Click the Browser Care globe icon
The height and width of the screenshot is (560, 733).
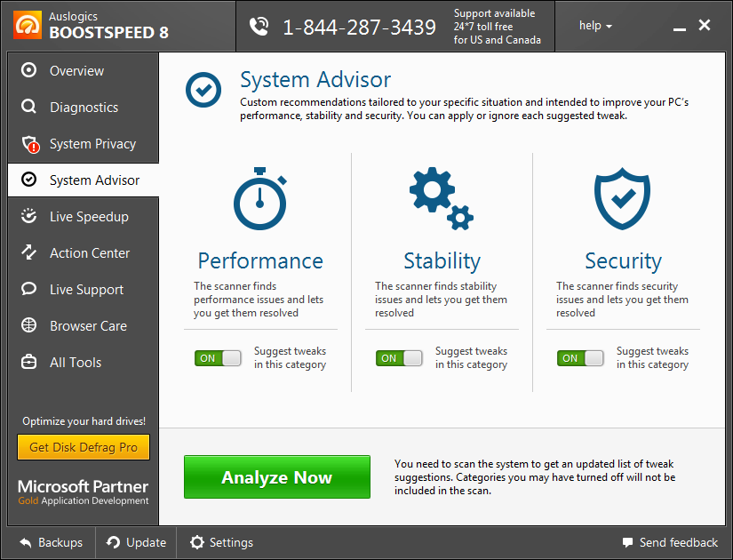point(28,325)
